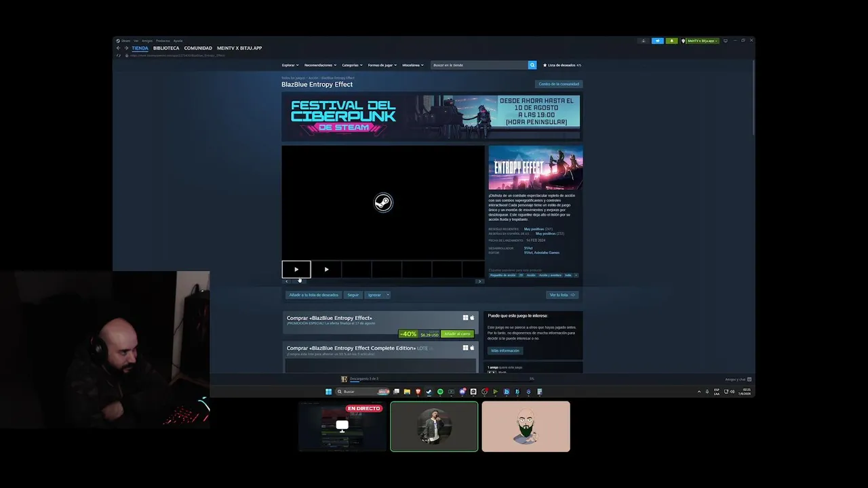
Task: Open the Amigos menu
Action: (147, 41)
